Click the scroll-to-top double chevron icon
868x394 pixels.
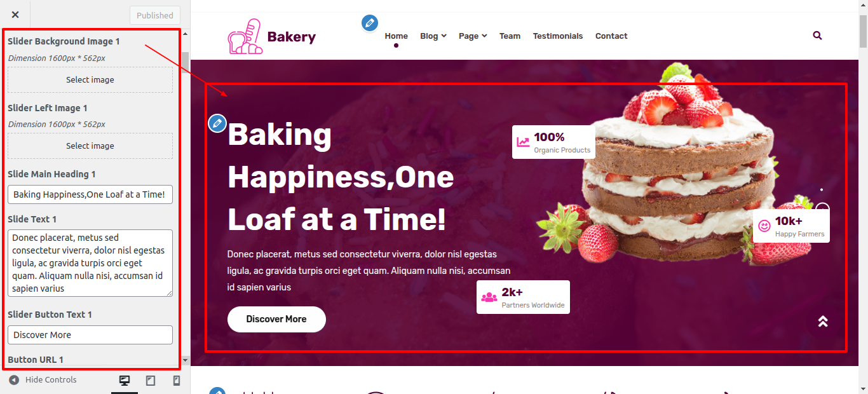tap(823, 321)
